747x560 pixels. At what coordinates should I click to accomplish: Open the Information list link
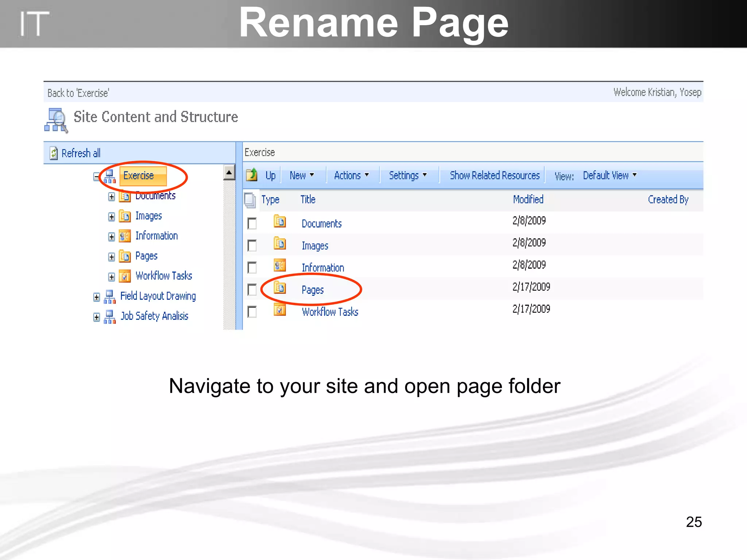coord(323,268)
